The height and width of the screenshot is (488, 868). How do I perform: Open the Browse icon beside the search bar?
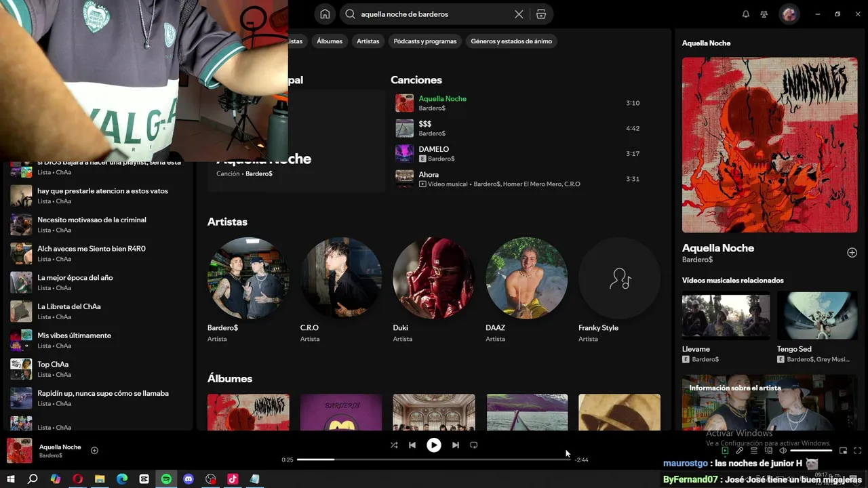(540, 14)
